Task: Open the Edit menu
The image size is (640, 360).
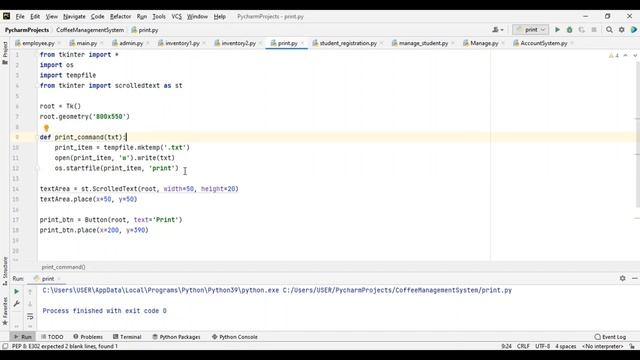Action: click(x=35, y=16)
